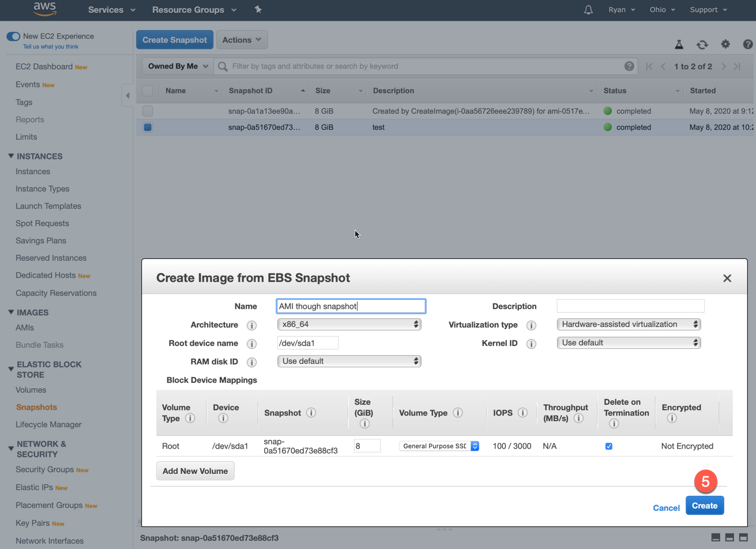
Task: Open the Ryan account menu
Action: [622, 10]
